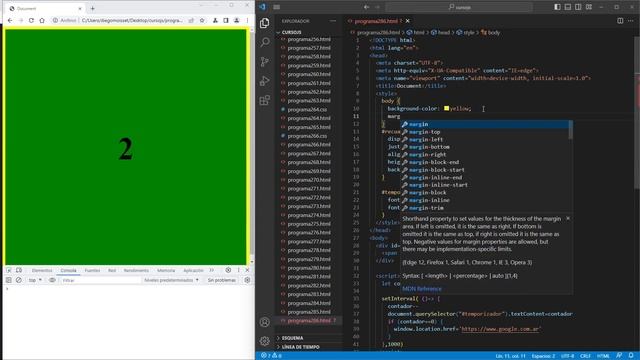Toggle the bottom panel layout icon
640x360 pixels.
568,7
